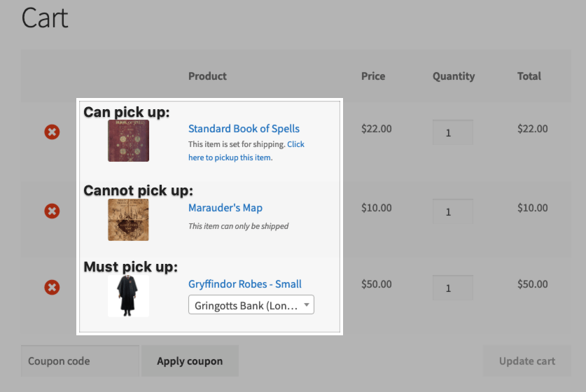This screenshot has height=392, width=586.
Task: Open the Gryffindor Robes - Small link
Action: click(245, 284)
